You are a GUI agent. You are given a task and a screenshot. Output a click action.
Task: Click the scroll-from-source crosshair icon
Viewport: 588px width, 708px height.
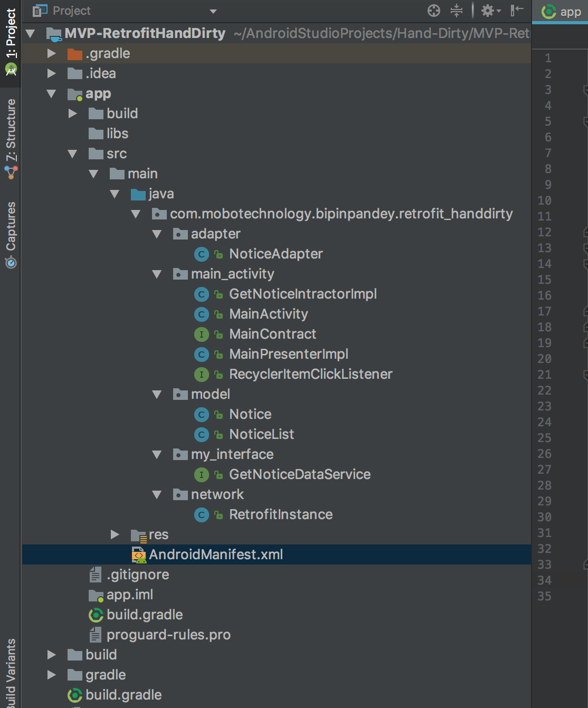[x=434, y=11]
